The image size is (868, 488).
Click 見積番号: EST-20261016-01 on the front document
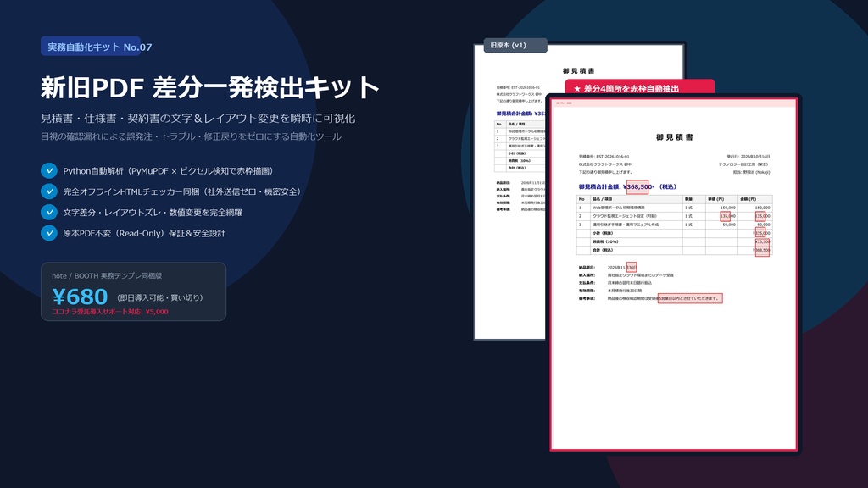[604, 157]
